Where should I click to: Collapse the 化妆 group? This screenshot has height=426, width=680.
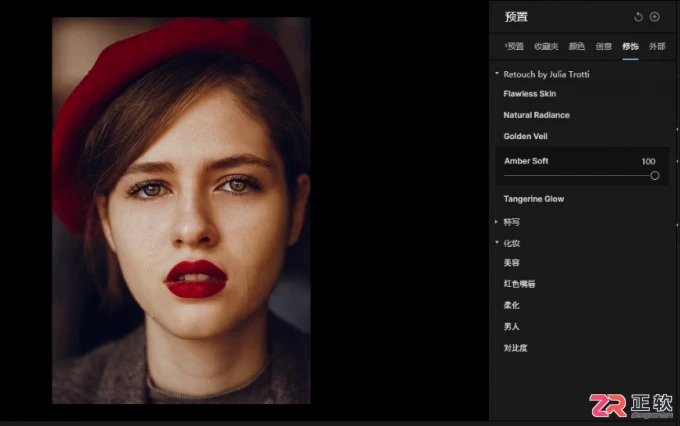coord(497,242)
